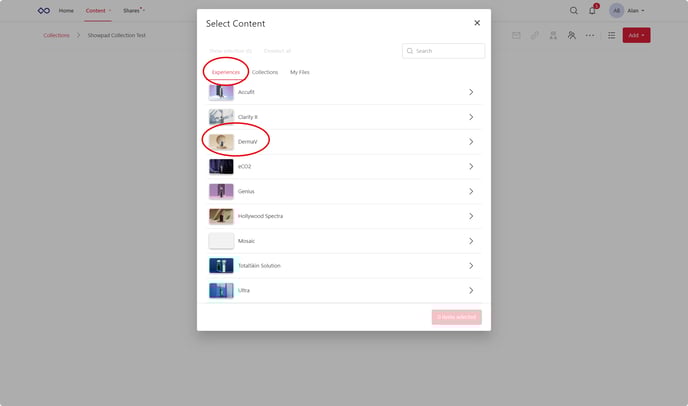Click the AB user avatar

point(616,10)
